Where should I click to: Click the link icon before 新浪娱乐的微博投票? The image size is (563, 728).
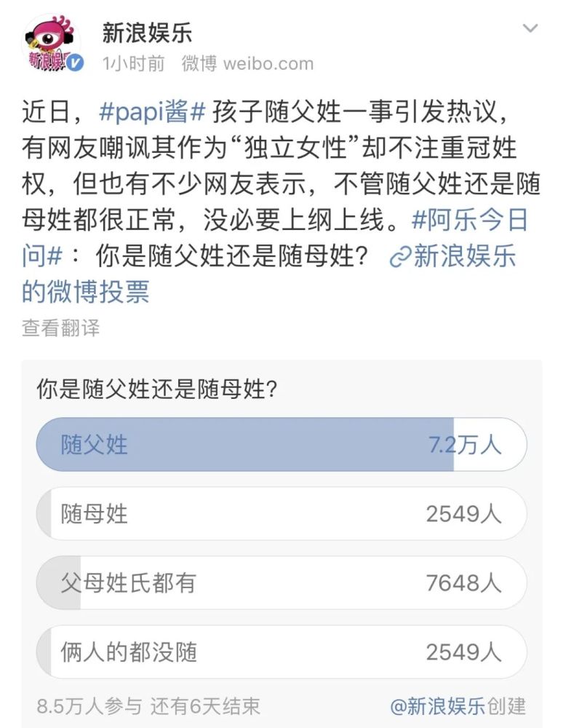click(401, 257)
